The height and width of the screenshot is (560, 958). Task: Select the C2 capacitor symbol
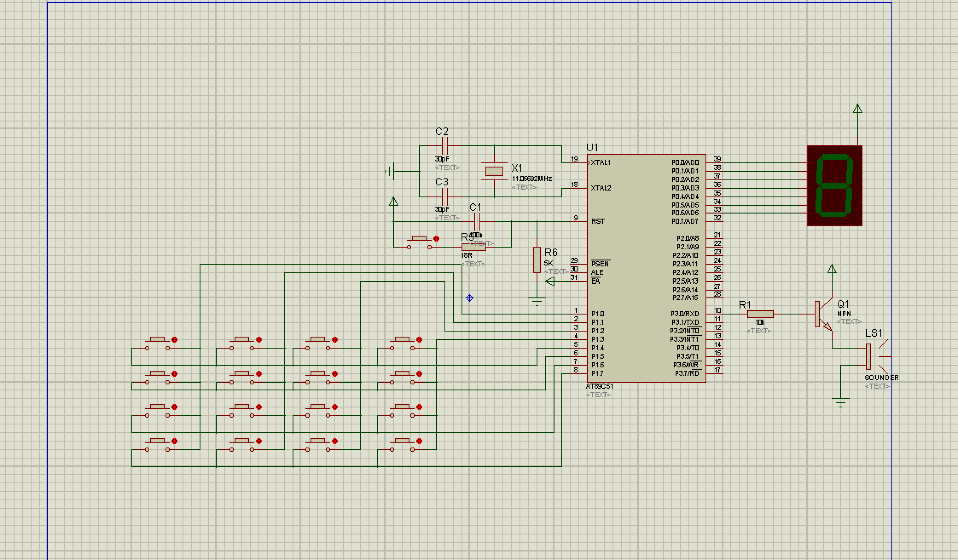click(444, 146)
